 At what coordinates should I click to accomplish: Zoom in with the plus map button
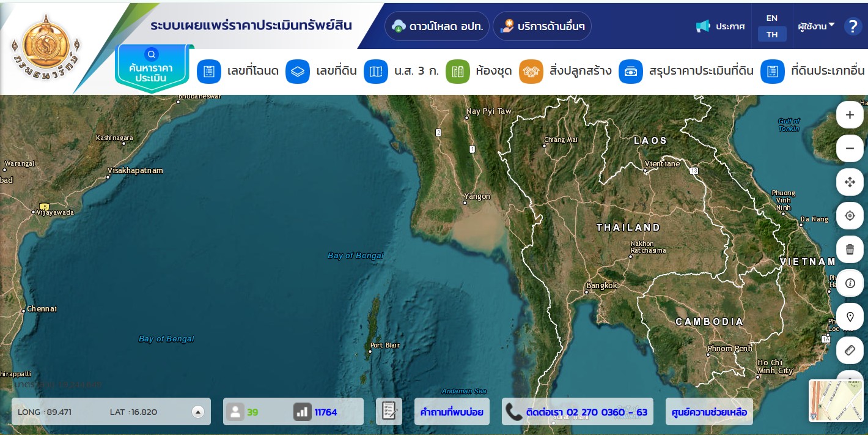click(850, 114)
